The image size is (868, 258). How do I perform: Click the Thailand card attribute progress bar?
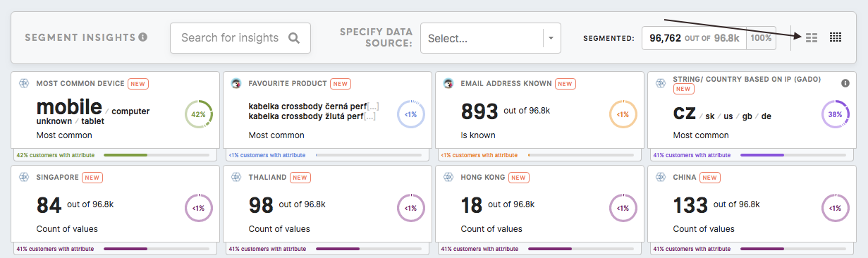pos(369,249)
